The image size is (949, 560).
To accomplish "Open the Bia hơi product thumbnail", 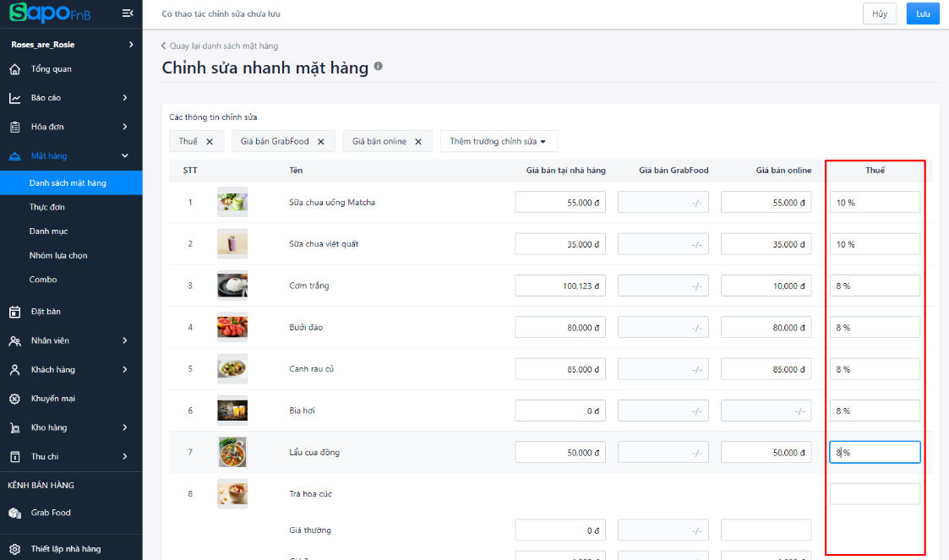I will click(232, 410).
